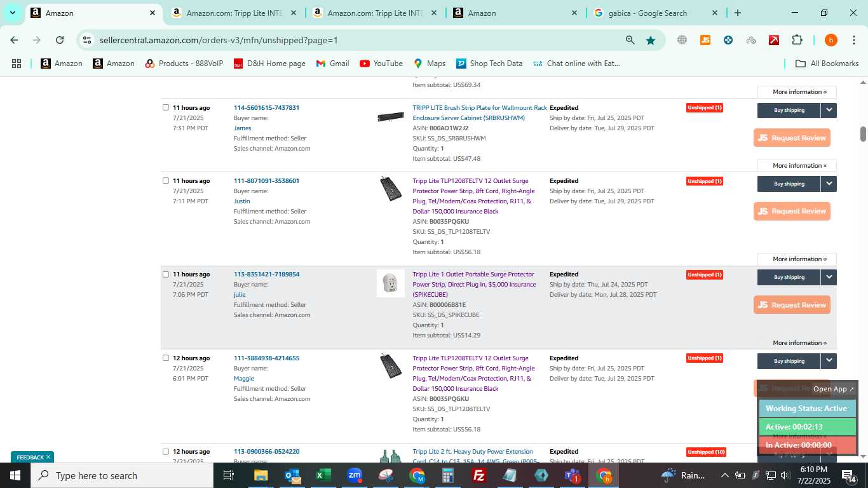Expand Buy shipping dropdown for Justin's order

829,184
